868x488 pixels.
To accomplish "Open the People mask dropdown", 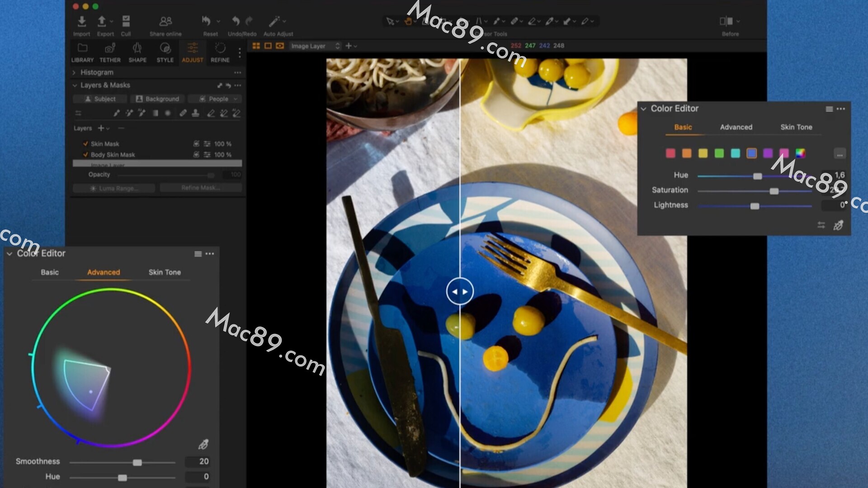I will pyautogui.click(x=236, y=99).
